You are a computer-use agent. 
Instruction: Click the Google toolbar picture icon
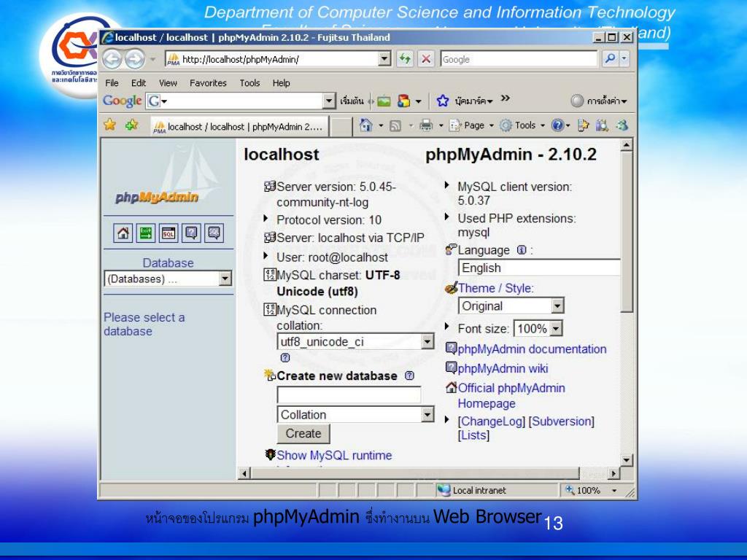(x=384, y=101)
